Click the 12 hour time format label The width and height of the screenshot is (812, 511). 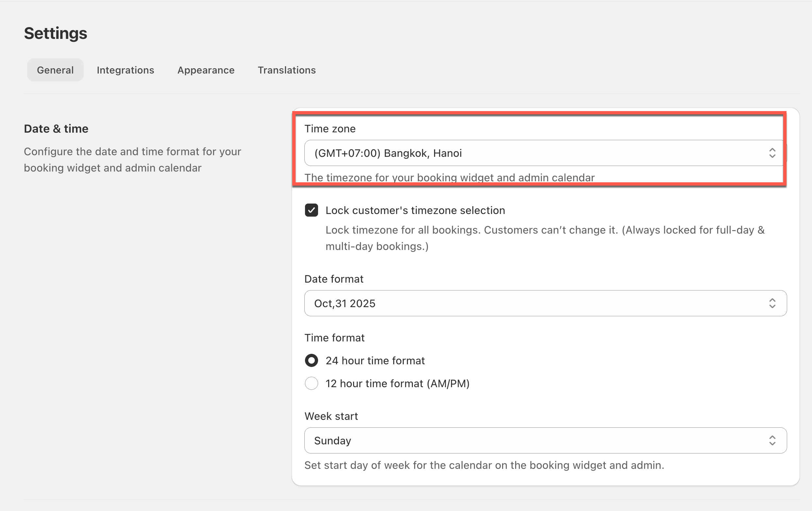point(397,384)
